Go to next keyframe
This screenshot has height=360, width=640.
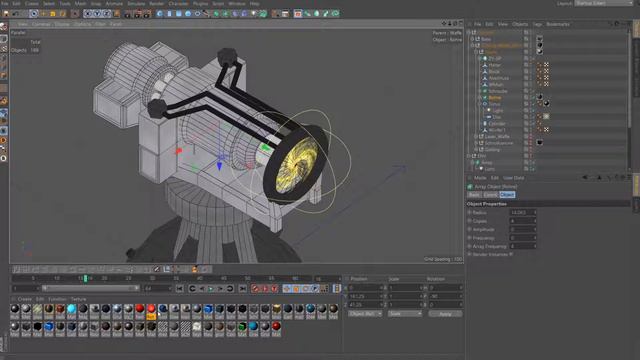[230, 289]
